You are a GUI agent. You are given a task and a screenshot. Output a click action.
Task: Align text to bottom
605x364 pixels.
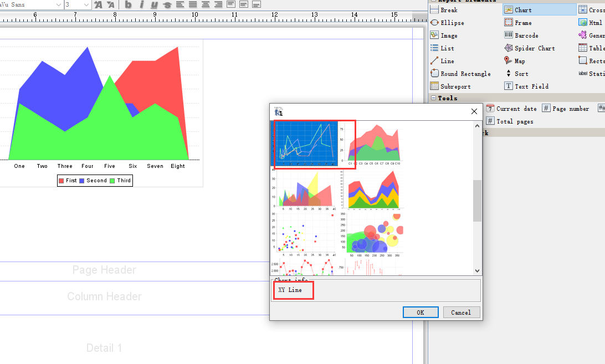tap(257, 4)
